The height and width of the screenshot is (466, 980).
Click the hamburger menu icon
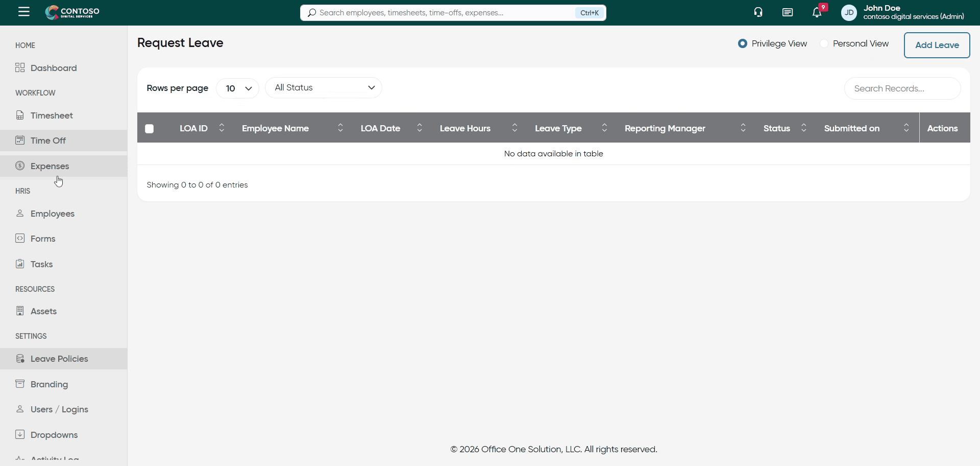[x=24, y=12]
